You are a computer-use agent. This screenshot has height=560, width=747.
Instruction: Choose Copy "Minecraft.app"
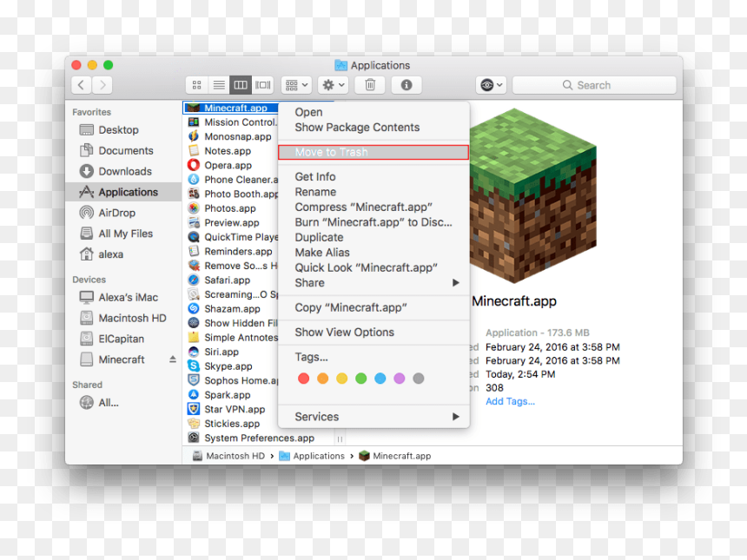click(373, 307)
